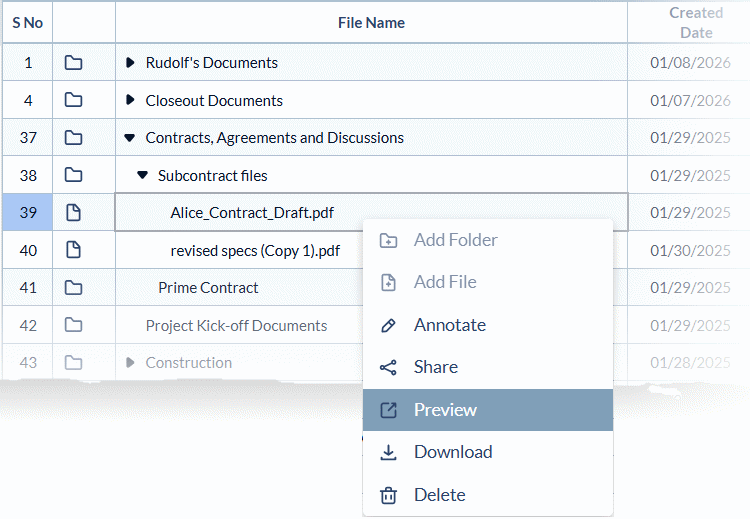Choose Preview from the context menu

point(445,410)
